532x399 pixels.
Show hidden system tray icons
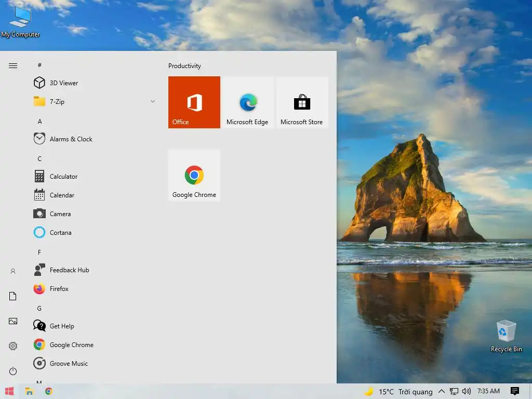point(442,392)
